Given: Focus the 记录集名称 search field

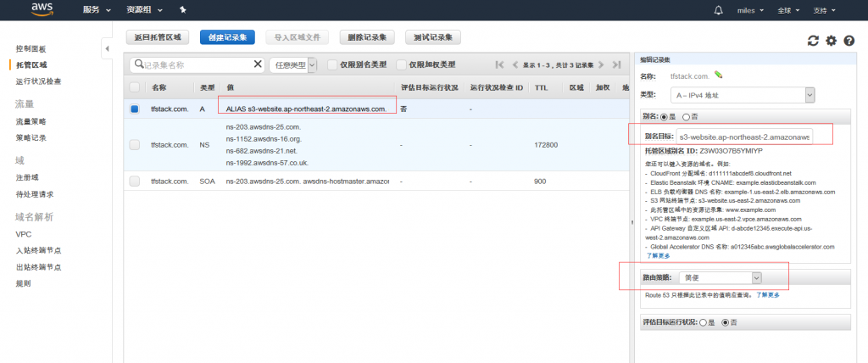Looking at the screenshot, I should point(198,64).
